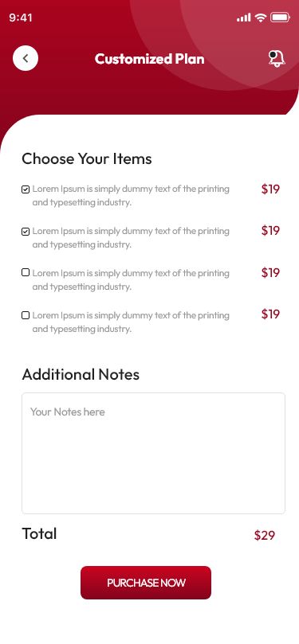Click the PURCHASE NOW button
The width and height of the screenshot is (299, 644).
point(146,583)
